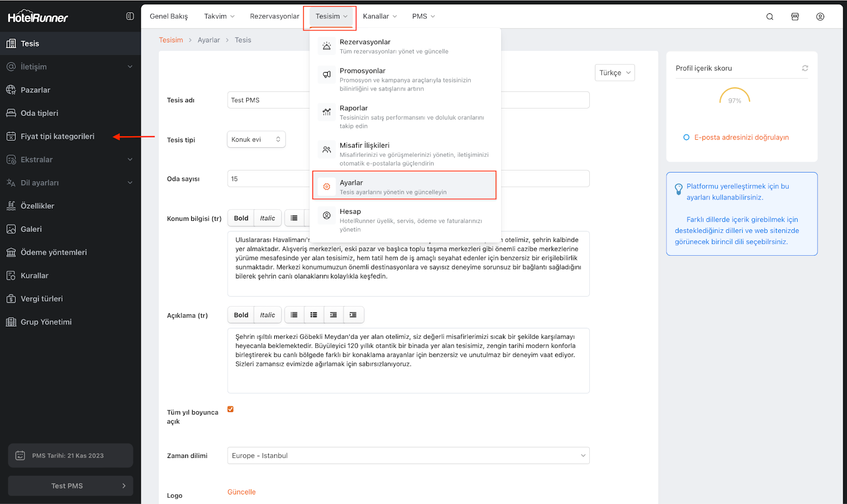This screenshot has width=847, height=504.
Task: Toggle Italic in the Açıklama editor
Action: pyautogui.click(x=267, y=315)
